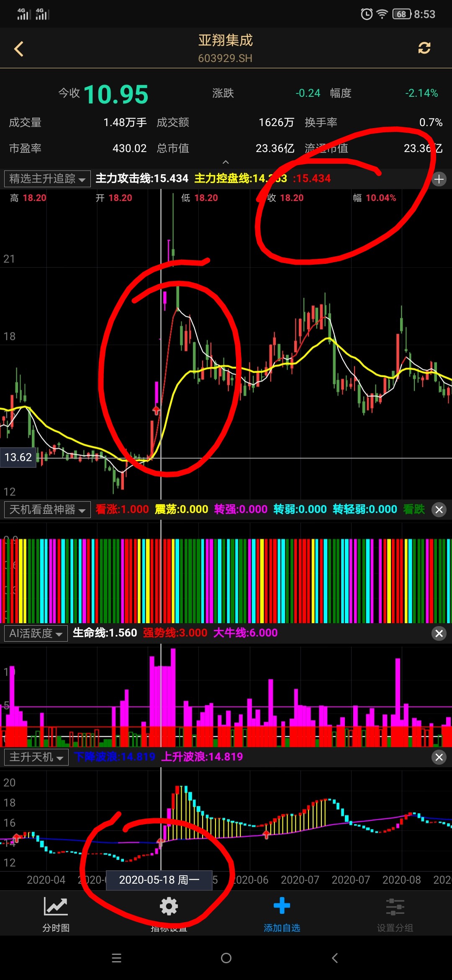This screenshot has height=980, width=452.
Task: Tap the 亚翔集成 stock title
Action: [x=226, y=41]
